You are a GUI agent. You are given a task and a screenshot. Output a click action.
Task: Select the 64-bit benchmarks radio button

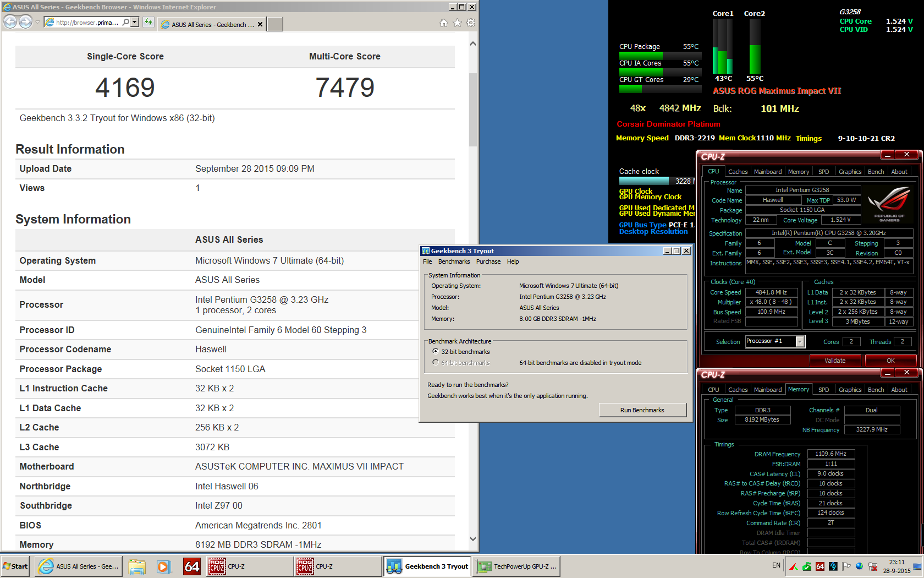pos(436,363)
